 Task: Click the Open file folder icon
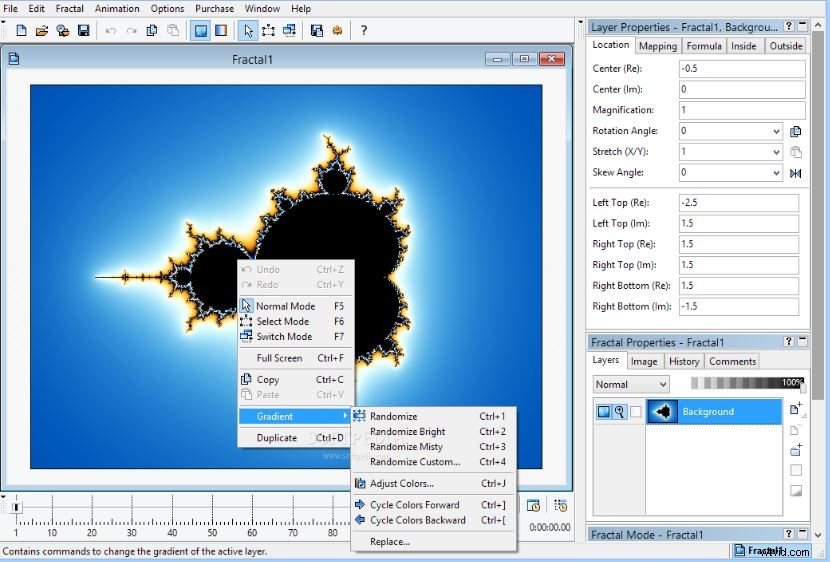point(42,31)
